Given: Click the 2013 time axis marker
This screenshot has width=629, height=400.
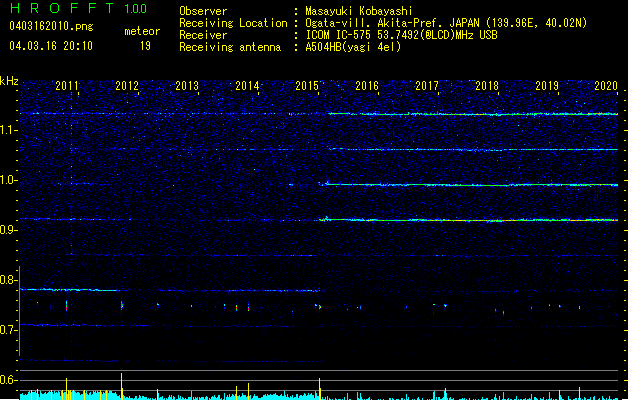Looking at the screenshot, I should tap(187, 86).
